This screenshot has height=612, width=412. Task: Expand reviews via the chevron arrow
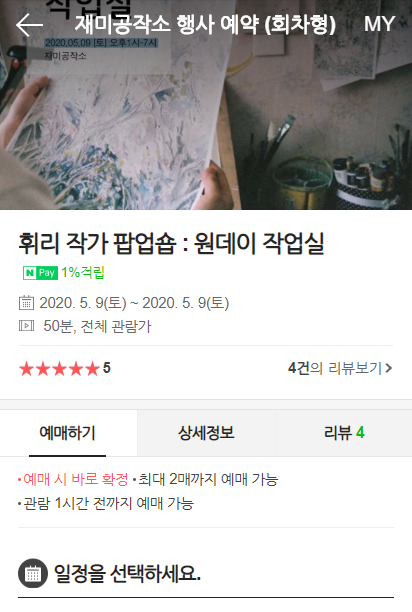point(388,368)
